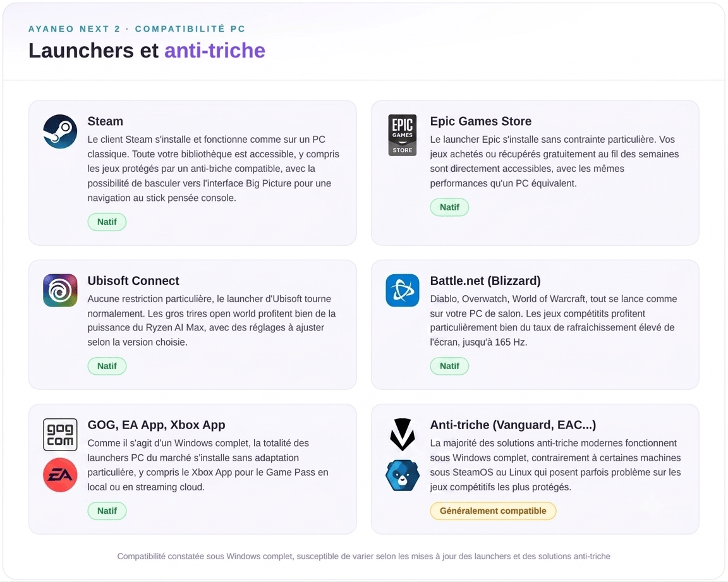The width and height of the screenshot is (728, 582).
Task: Click the Natif badge under Steam
Action: tap(107, 222)
